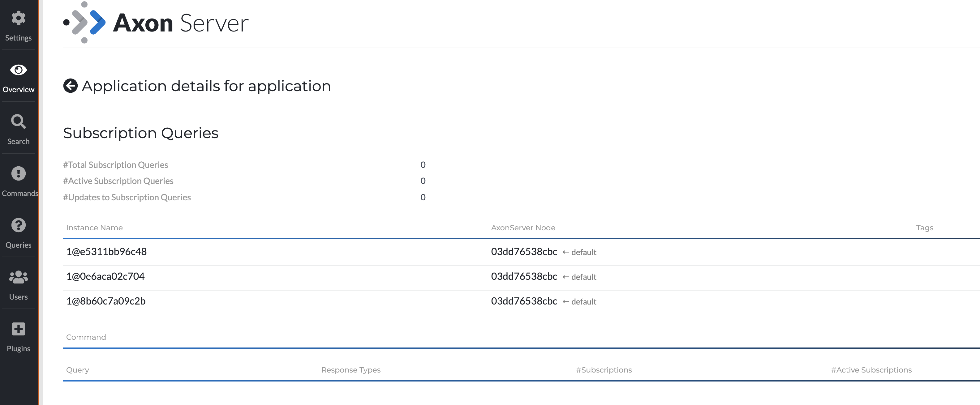The height and width of the screenshot is (405, 980).
Task: Open Commands exclamation icon in sidebar
Action: (18, 174)
